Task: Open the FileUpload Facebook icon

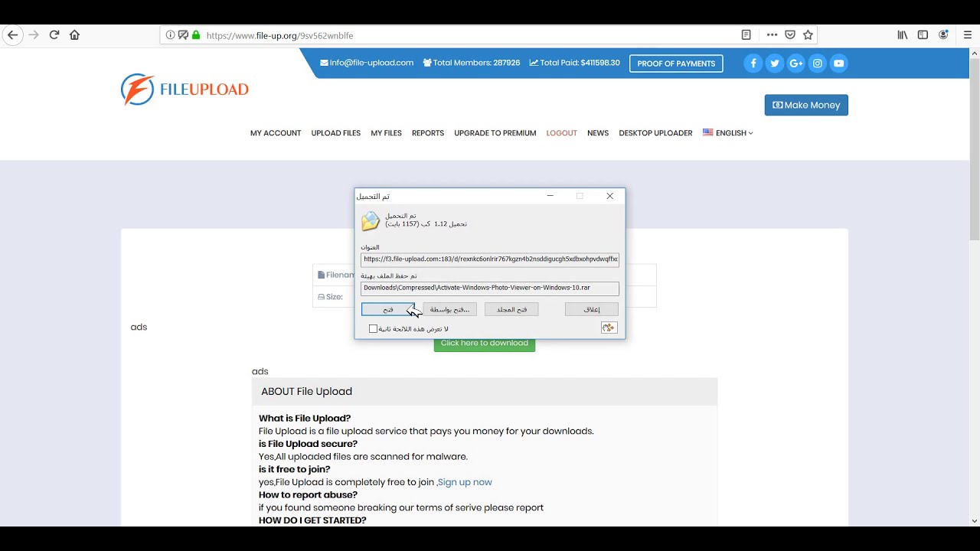Action: tap(753, 64)
